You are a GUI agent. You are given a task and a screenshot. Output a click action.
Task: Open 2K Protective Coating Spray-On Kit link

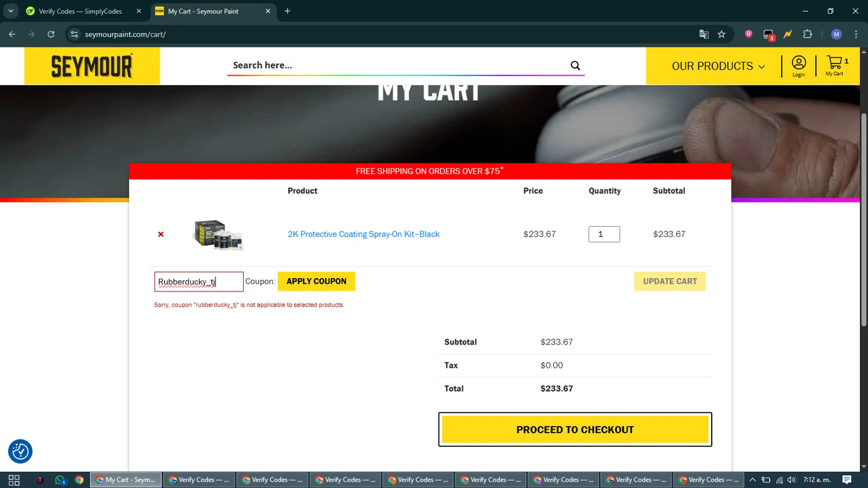(363, 234)
